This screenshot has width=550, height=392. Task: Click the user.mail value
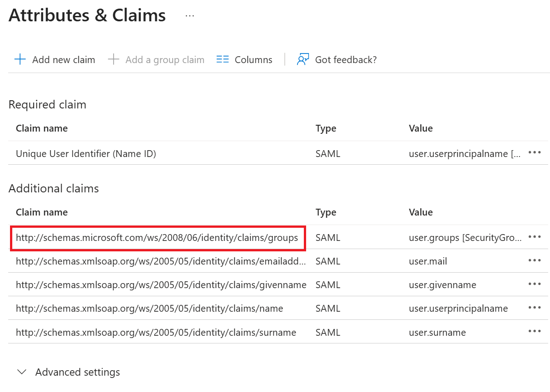pos(428,261)
